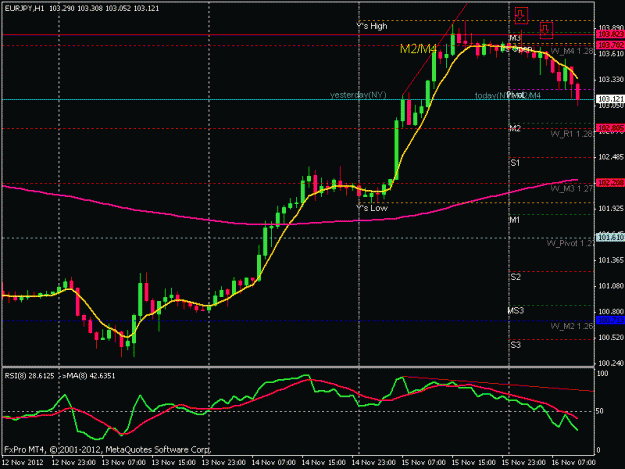This screenshot has height=469, width=625.
Task: Select the "W_R1 1.28" weekly label
Action: (x=572, y=134)
